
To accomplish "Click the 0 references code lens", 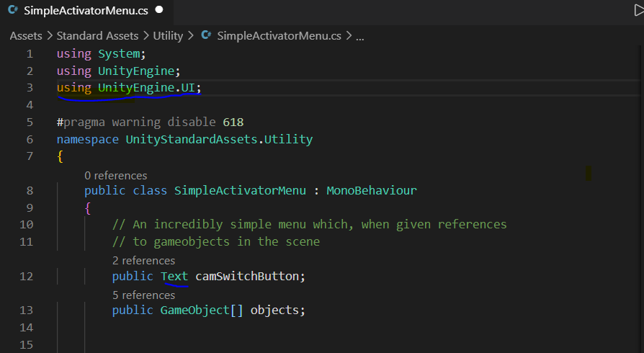I will [x=115, y=176].
